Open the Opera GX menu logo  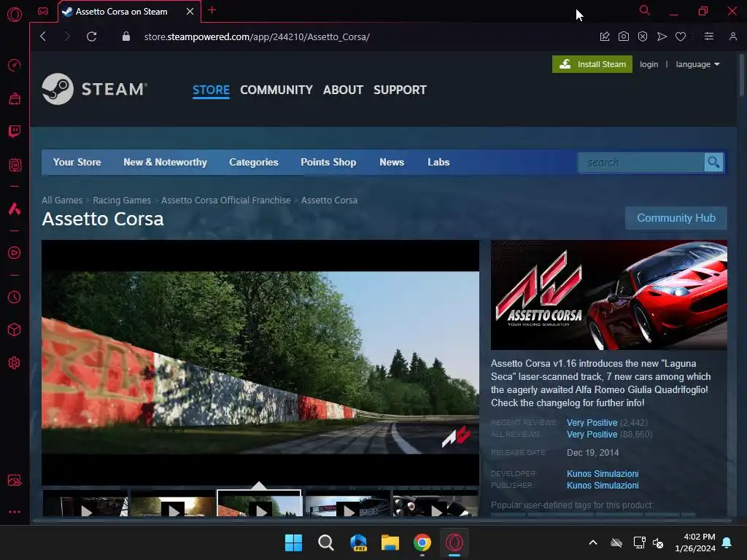(x=15, y=15)
